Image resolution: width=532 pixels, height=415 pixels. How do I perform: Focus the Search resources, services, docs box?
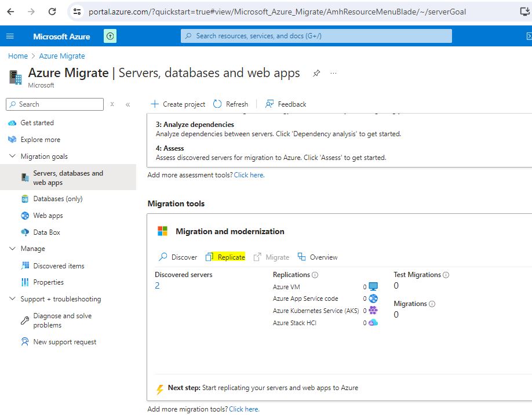tap(316, 36)
